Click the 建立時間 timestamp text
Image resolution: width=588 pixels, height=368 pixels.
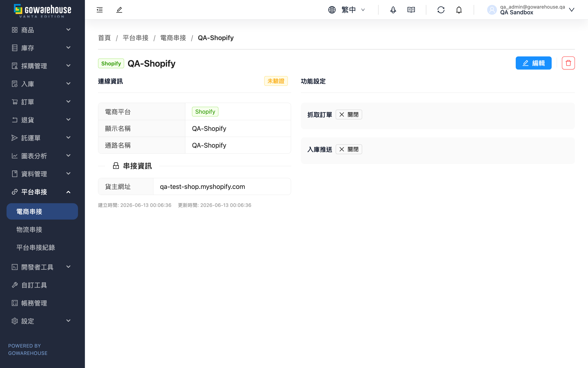(x=135, y=205)
